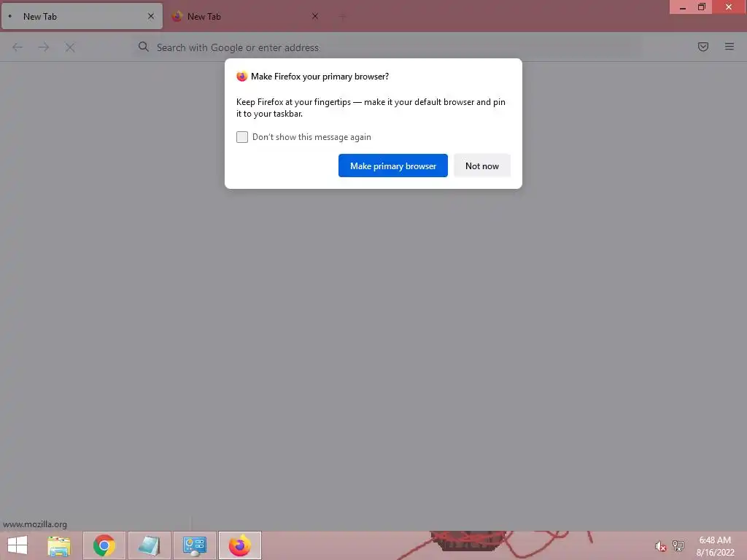Launch Google Chrome from taskbar
This screenshot has width=747, height=560.
tap(104, 545)
